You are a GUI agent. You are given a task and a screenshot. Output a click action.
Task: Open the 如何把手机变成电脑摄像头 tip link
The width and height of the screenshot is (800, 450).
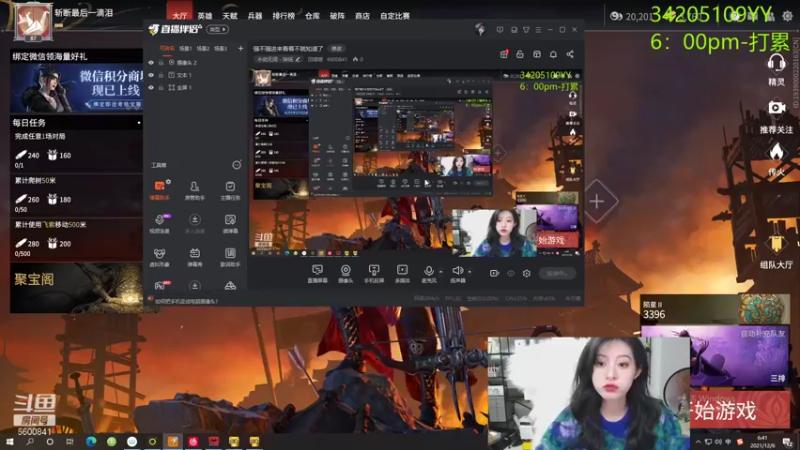(x=186, y=301)
